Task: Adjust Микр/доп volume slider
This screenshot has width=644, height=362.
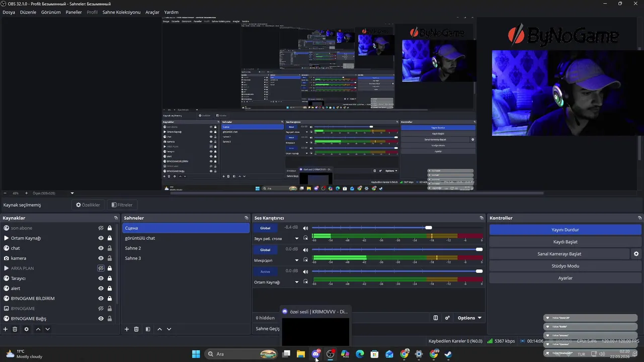Action: click(x=397, y=249)
